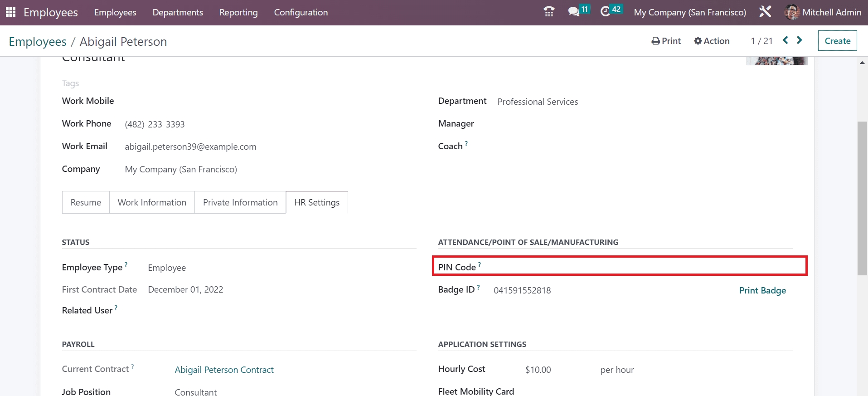Click the Create button
The width and height of the screenshot is (868, 396).
[x=837, y=41]
